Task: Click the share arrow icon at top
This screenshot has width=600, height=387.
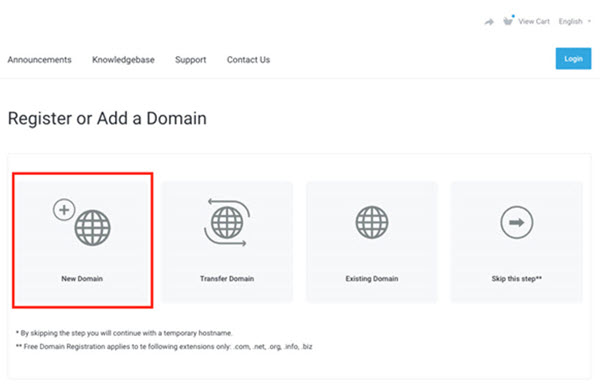Action: point(489,22)
